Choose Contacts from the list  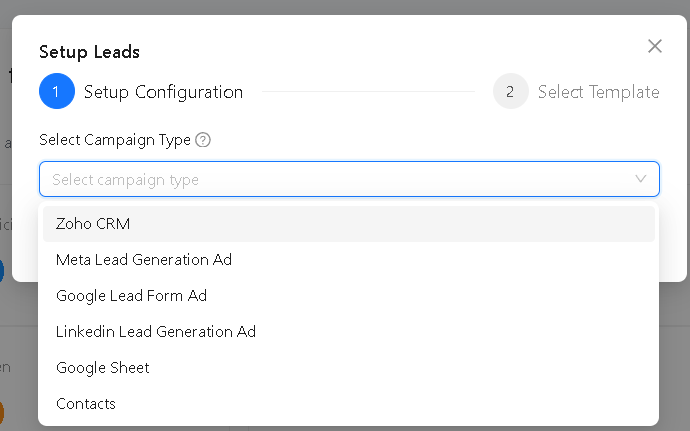pyautogui.click(x=349, y=404)
